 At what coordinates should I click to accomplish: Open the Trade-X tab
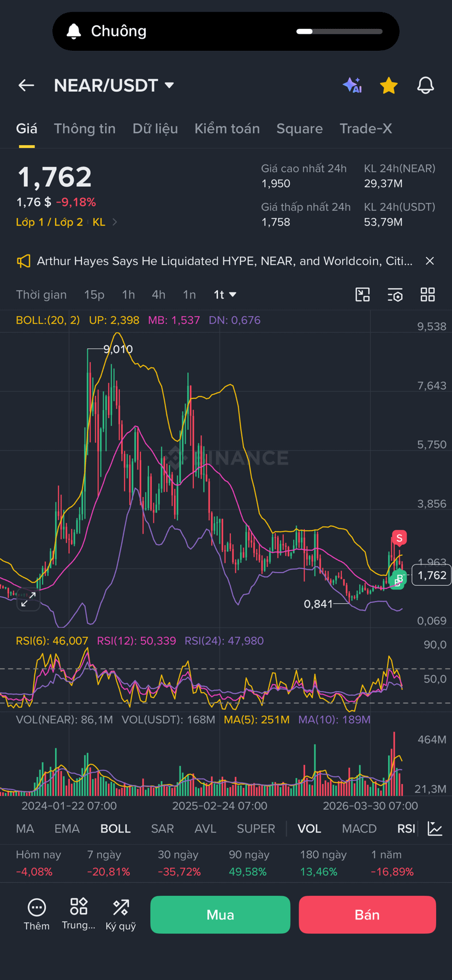click(366, 128)
